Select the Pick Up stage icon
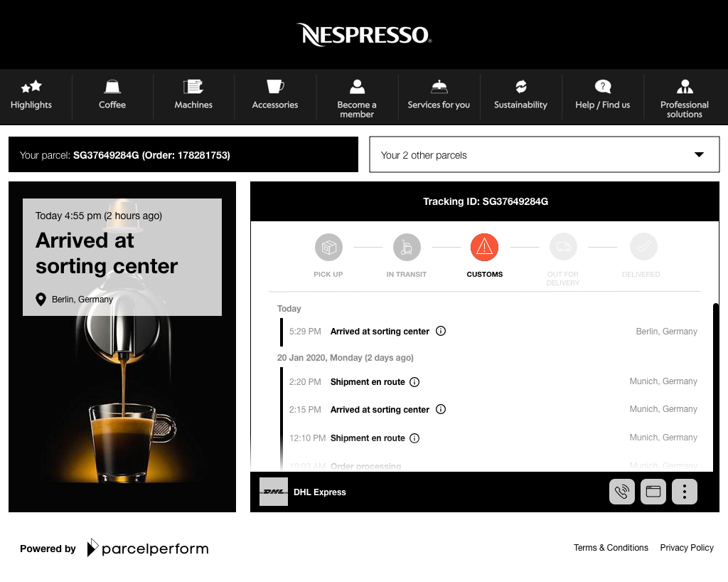 [x=328, y=247]
